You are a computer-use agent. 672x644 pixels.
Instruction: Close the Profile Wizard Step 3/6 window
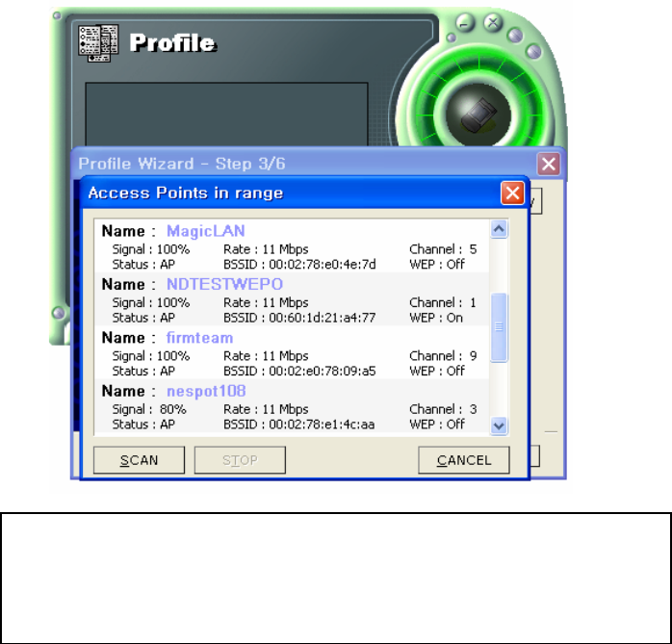tap(549, 164)
